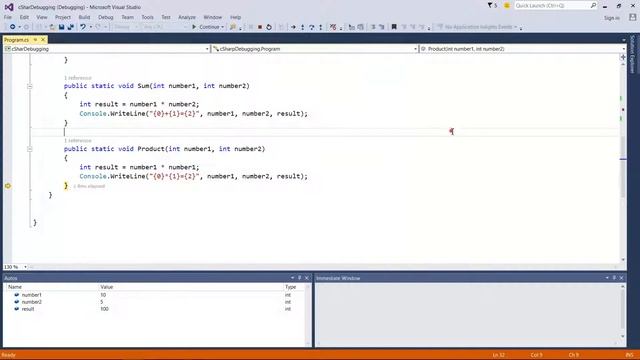Image resolution: width=640 pixels, height=360 pixels.
Task: Open the View menu
Action: point(42,17)
